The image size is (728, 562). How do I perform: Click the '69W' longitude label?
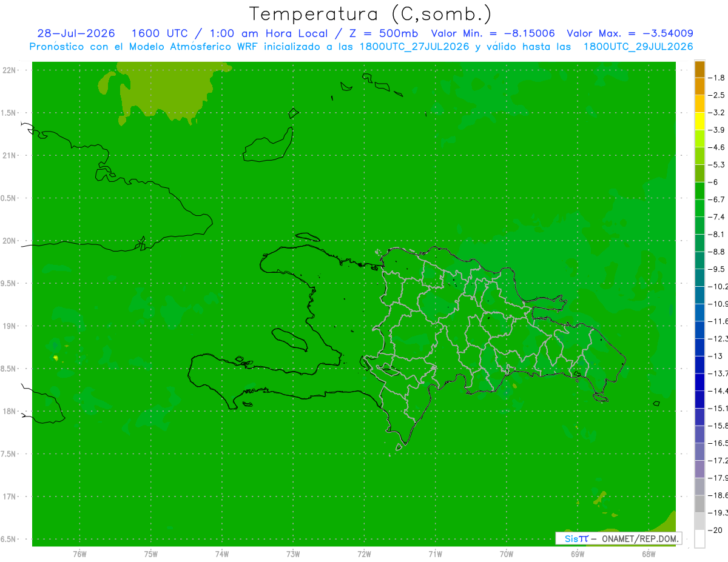578,554
